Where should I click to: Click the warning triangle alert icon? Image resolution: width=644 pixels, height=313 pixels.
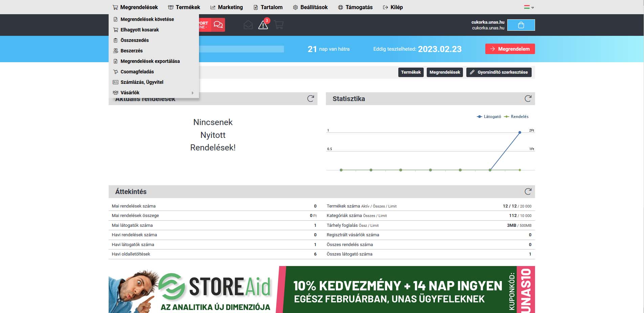(263, 25)
